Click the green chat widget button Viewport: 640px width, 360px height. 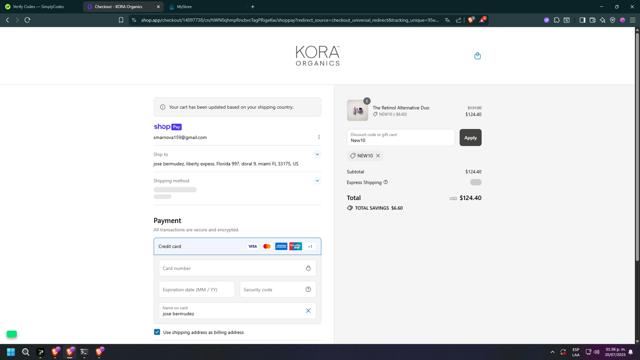coord(12,334)
